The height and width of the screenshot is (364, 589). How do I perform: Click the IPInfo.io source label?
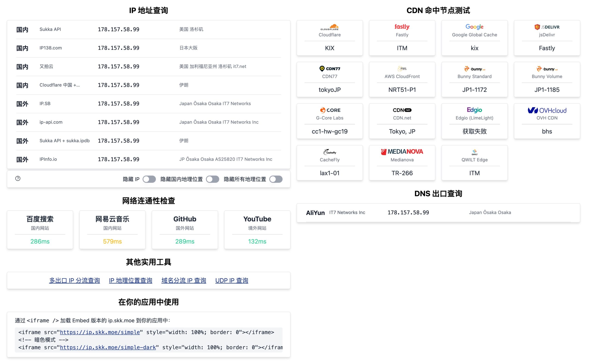point(48,159)
